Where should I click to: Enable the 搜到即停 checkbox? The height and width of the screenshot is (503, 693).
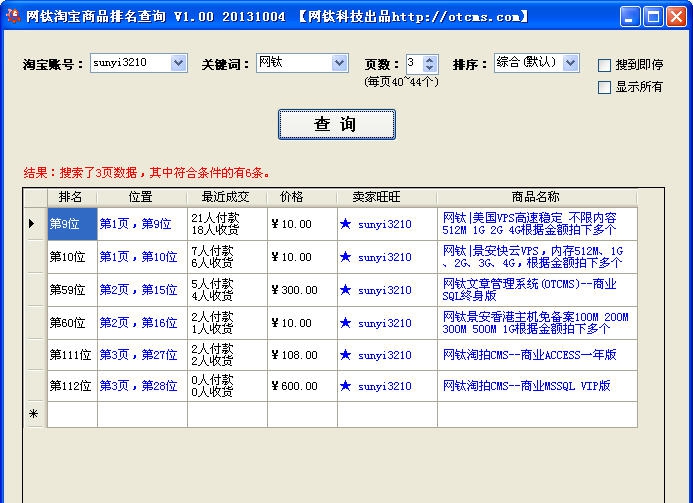[x=604, y=65]
